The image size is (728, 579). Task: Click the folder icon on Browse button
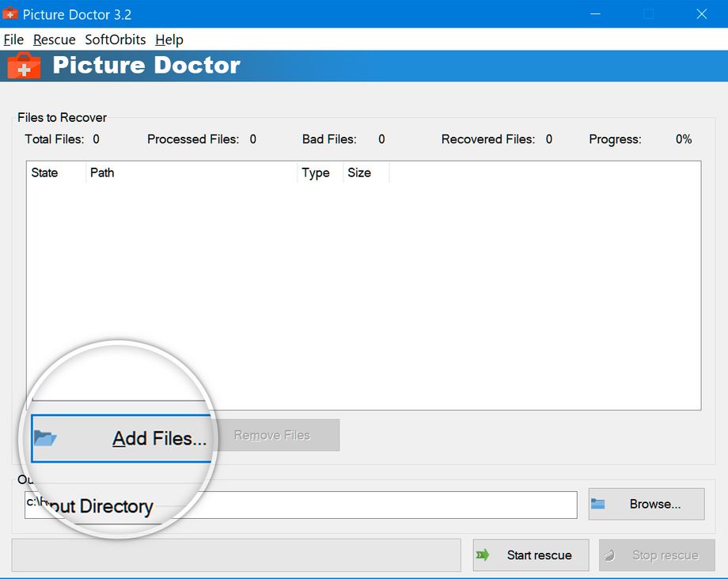click(x=597, y=504)
